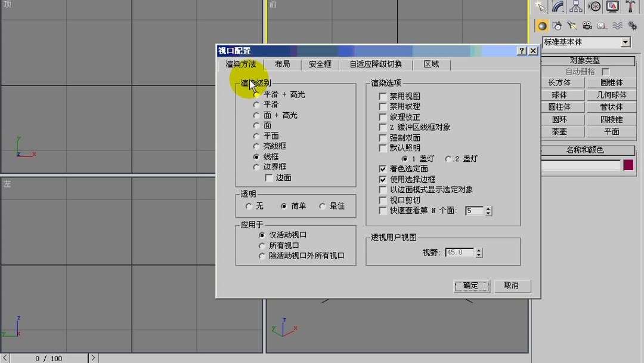
Task: Select the Space Warps category icon
Action: pos(617,26)
